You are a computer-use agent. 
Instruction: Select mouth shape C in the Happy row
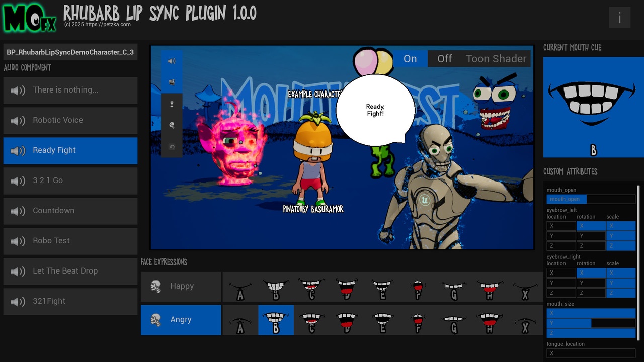click(x=311, y=287)
